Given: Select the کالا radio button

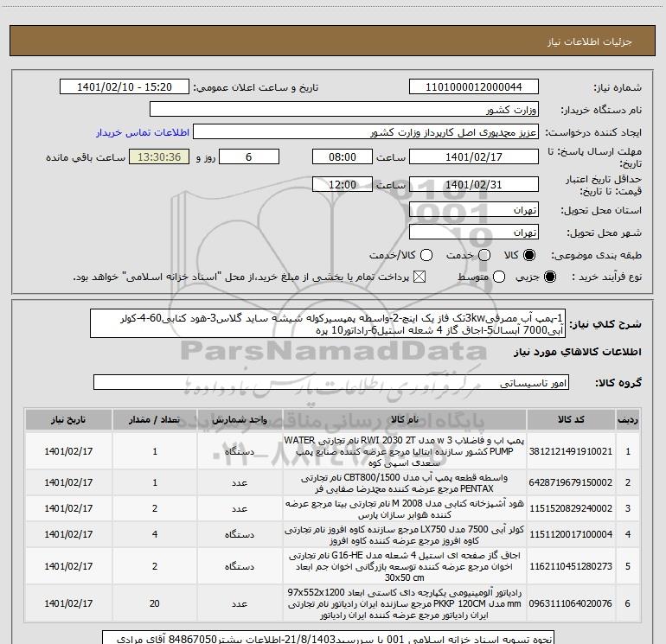Looking at the screenshot, I should (x=529, y=255).
